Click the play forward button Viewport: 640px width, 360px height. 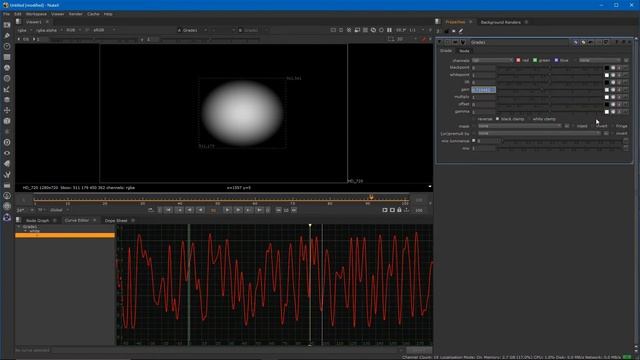tap(227, 210)
